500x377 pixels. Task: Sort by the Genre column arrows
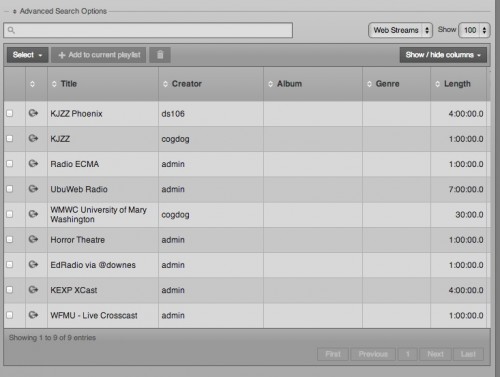369,84
